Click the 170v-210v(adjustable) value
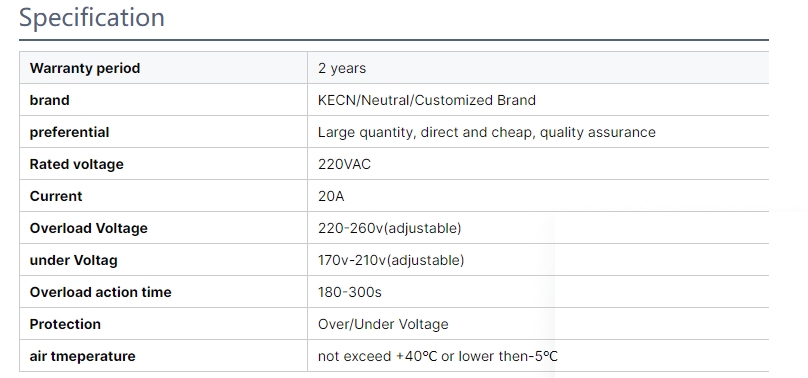808x378 pixels. [x=391, y=260]
